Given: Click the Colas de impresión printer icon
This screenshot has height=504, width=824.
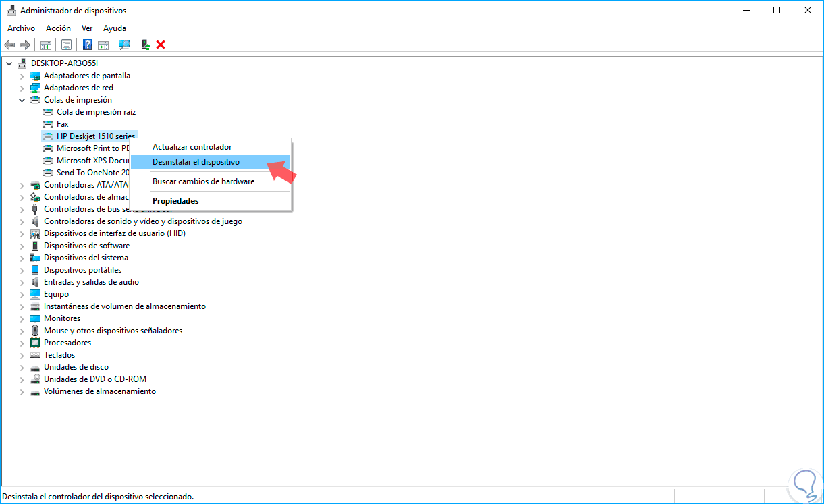Looking at the screenshot, I should (35, 100).
